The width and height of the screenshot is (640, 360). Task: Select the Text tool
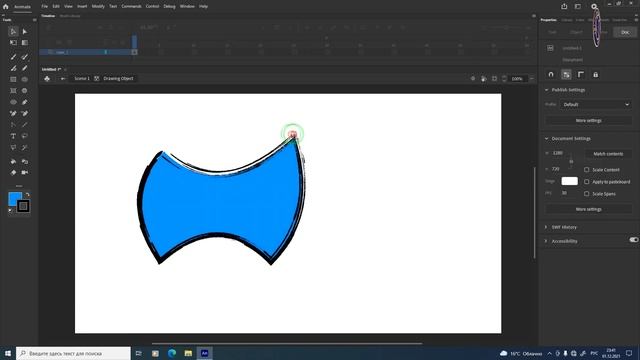coord(13,136)
